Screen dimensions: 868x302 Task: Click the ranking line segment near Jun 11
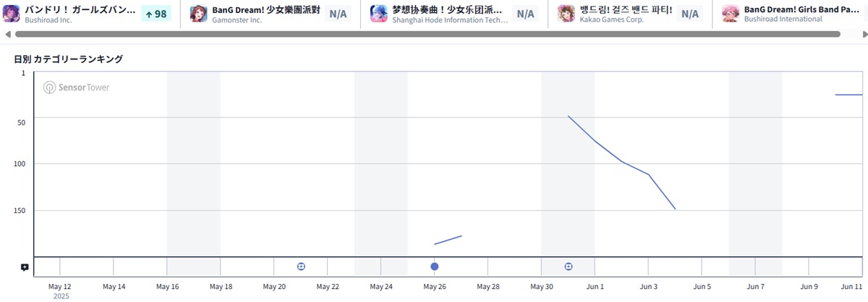[x=848, y=95]
